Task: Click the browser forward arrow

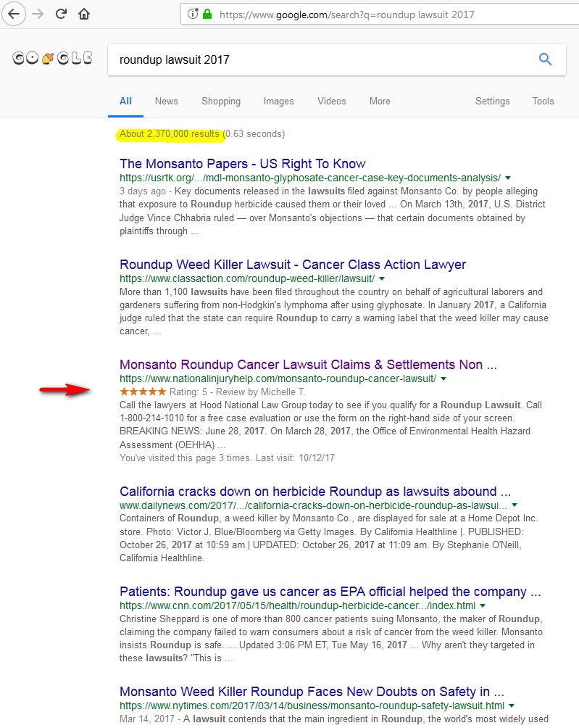Action: point(38,14)
